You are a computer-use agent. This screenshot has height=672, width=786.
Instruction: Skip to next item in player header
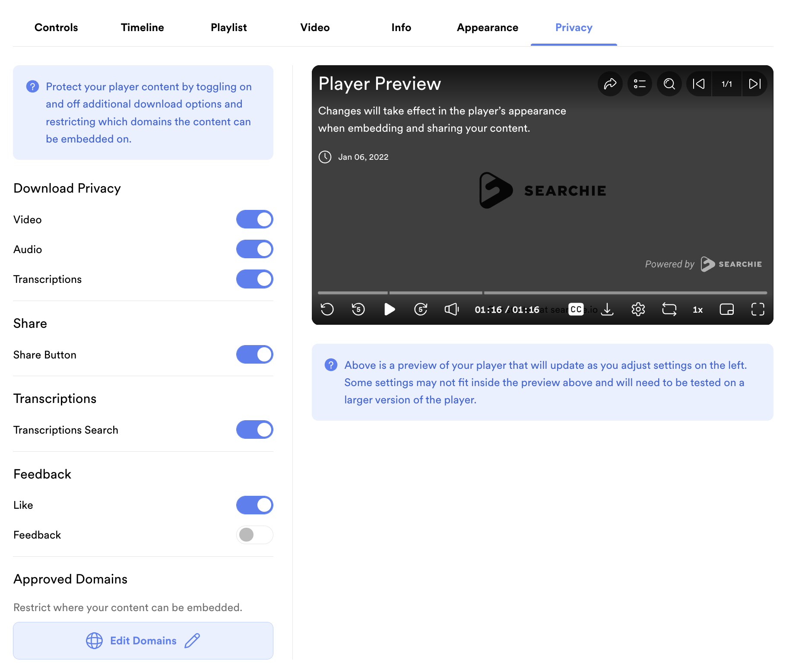click(x=754, y=84)
